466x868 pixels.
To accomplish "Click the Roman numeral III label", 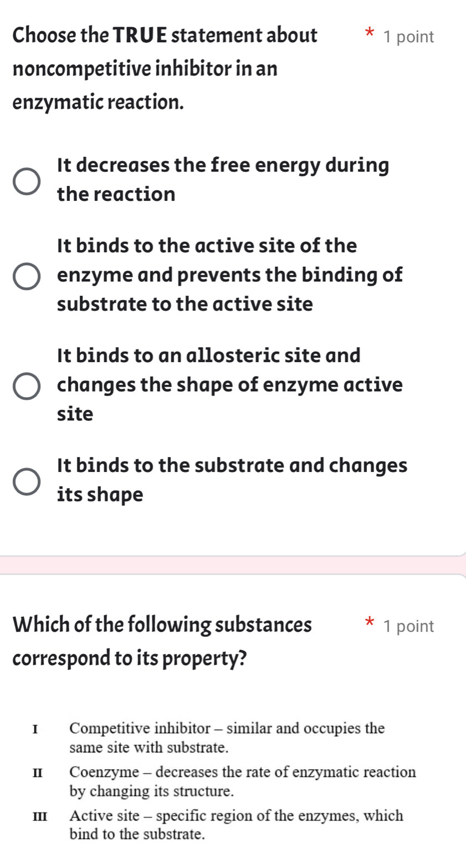I will (38, 815).
